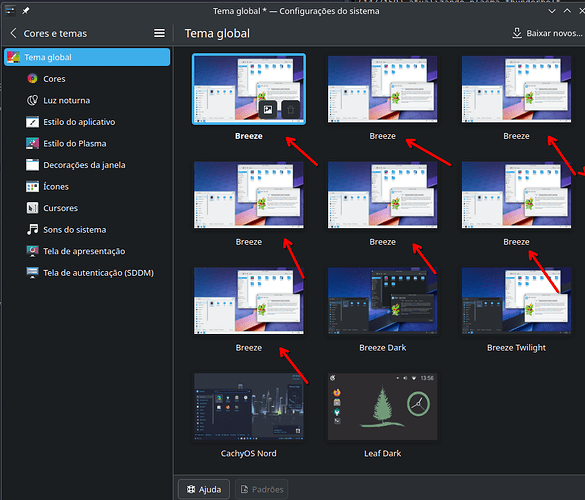Click the Cursores text entry
This screenshot has height=500, width=585.
click(x=60, y=208)
